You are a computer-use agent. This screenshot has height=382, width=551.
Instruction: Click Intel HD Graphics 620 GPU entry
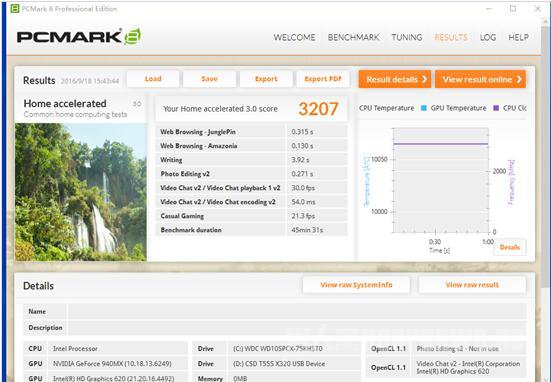[113, 378]
